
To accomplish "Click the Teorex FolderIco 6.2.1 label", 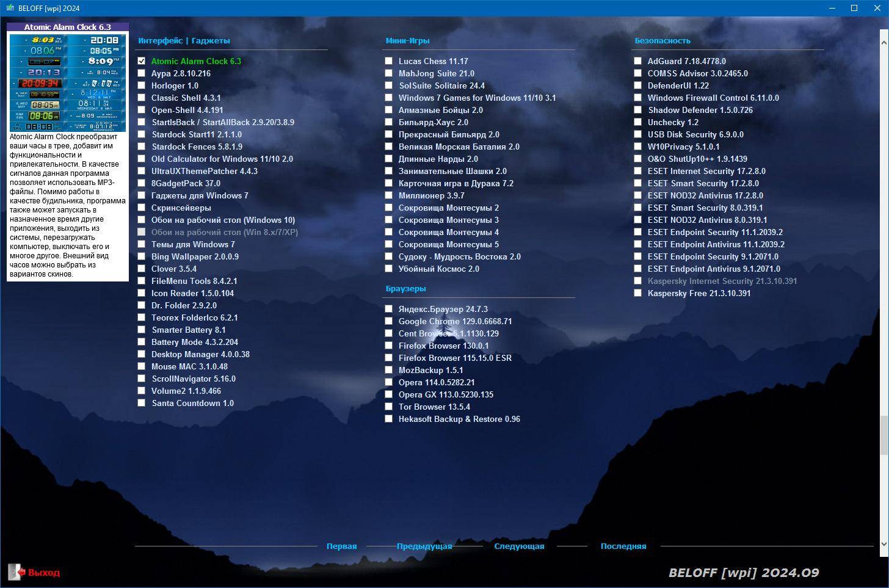I will 195,318.
